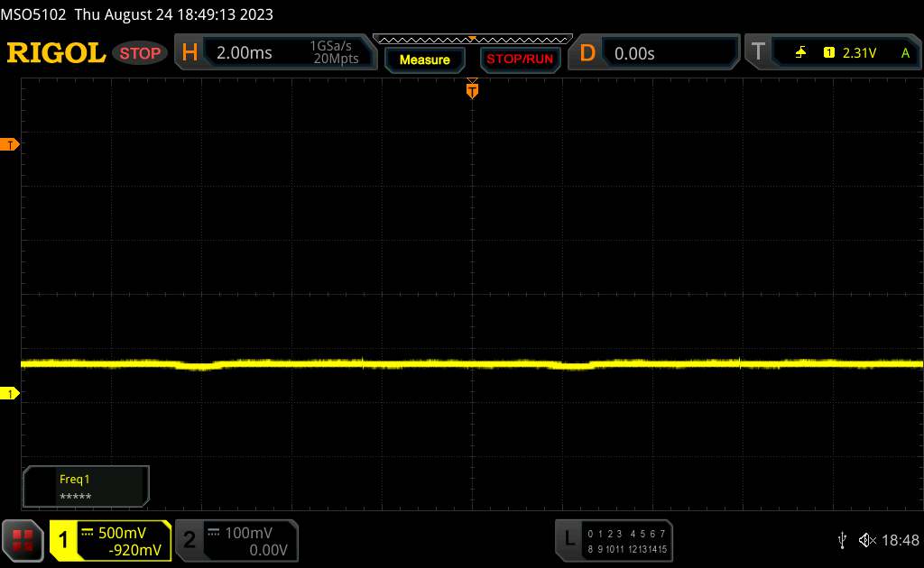The image size is (924, 568).
Task: Select the yellow channel 1 ground marker
Action: coord(11,394)
